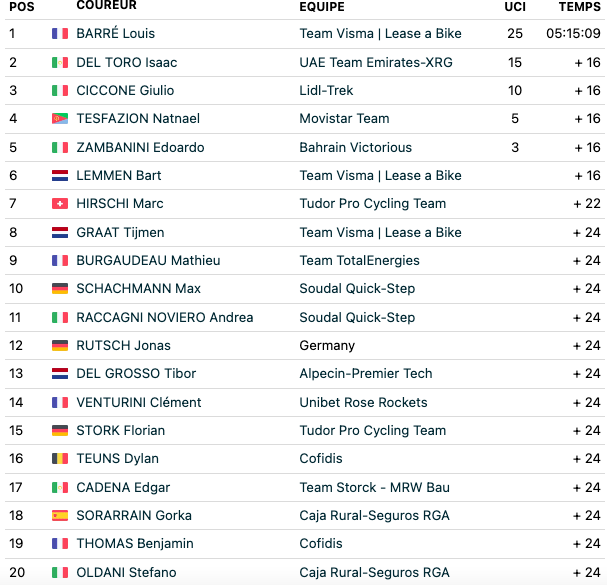Click the UCI column header
607x585 pixels.
click(x=515, y=7)
